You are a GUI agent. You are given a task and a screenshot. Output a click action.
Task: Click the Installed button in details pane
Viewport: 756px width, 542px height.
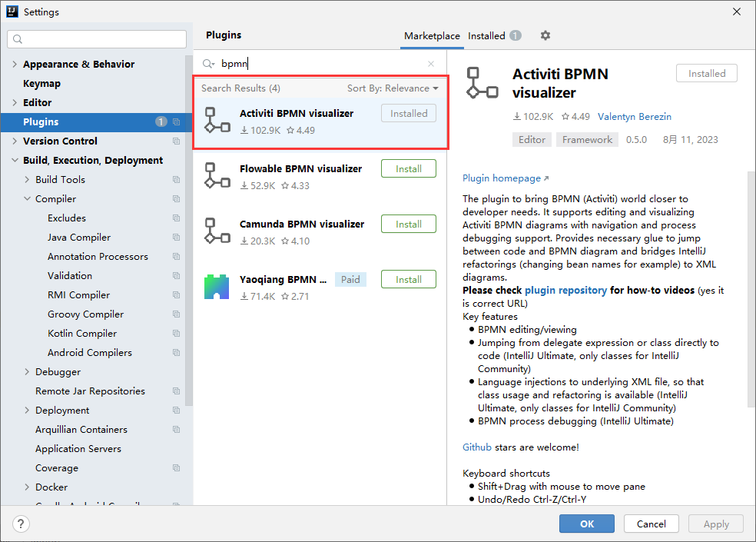[x=707, y=73]
